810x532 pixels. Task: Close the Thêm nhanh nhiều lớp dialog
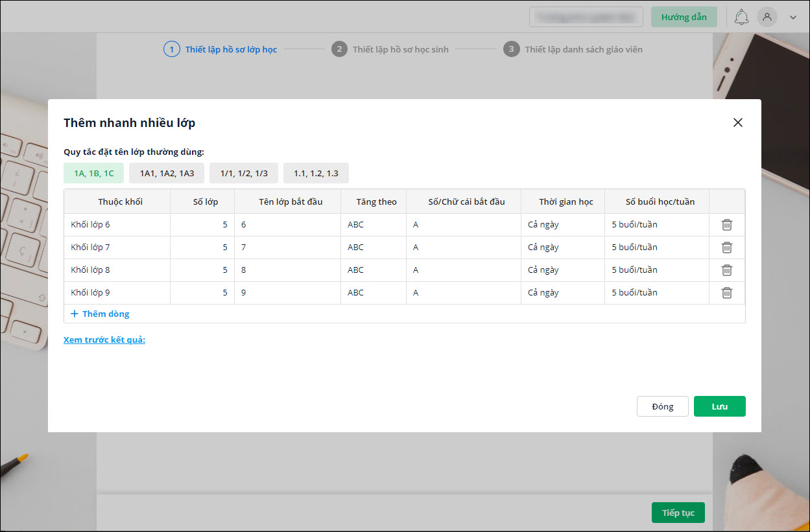(x=737, y=122)
